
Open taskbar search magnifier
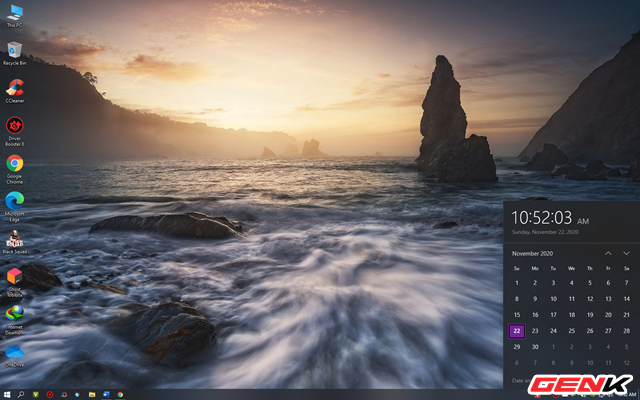[x=20, y=395]
